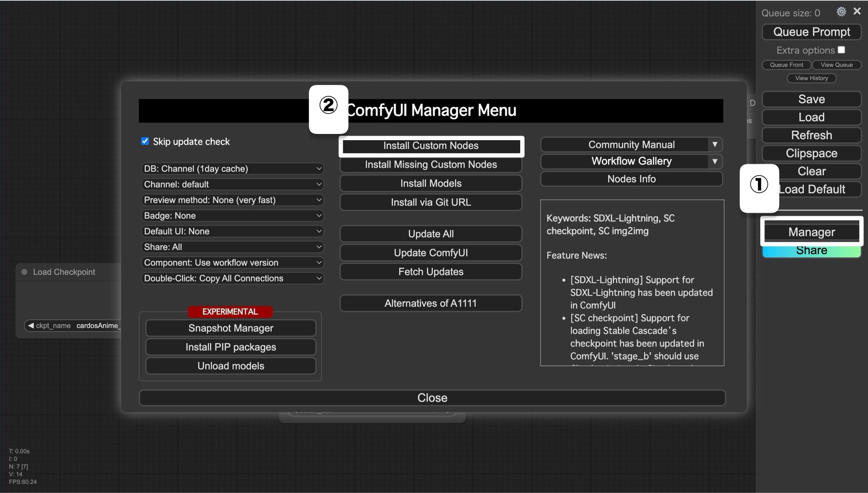
Task: Disable the Skip update check checkbox
Action: coord(145,141)
